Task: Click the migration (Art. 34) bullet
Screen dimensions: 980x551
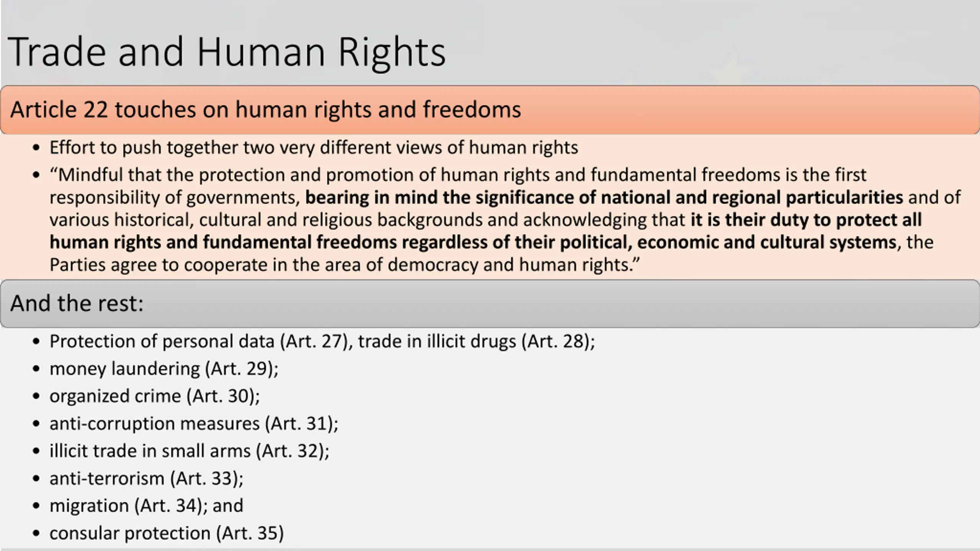Action: pyautogui.click(x=146, y=506)
